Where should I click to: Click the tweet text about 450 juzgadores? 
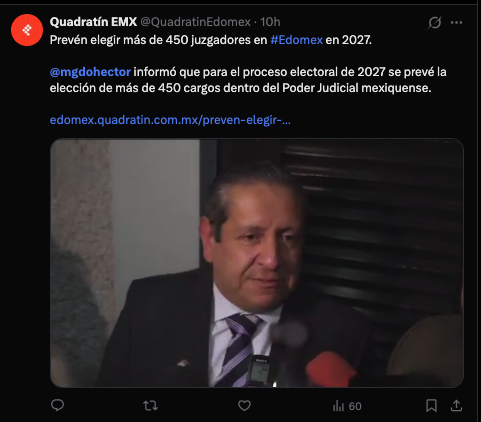click(x=211, y=40)
